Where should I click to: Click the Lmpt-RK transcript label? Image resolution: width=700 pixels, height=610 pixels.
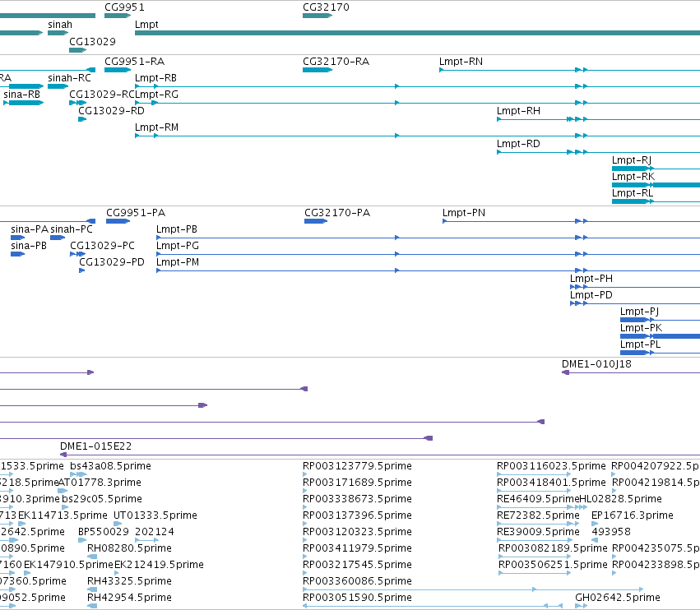click(x=633, y=177)
